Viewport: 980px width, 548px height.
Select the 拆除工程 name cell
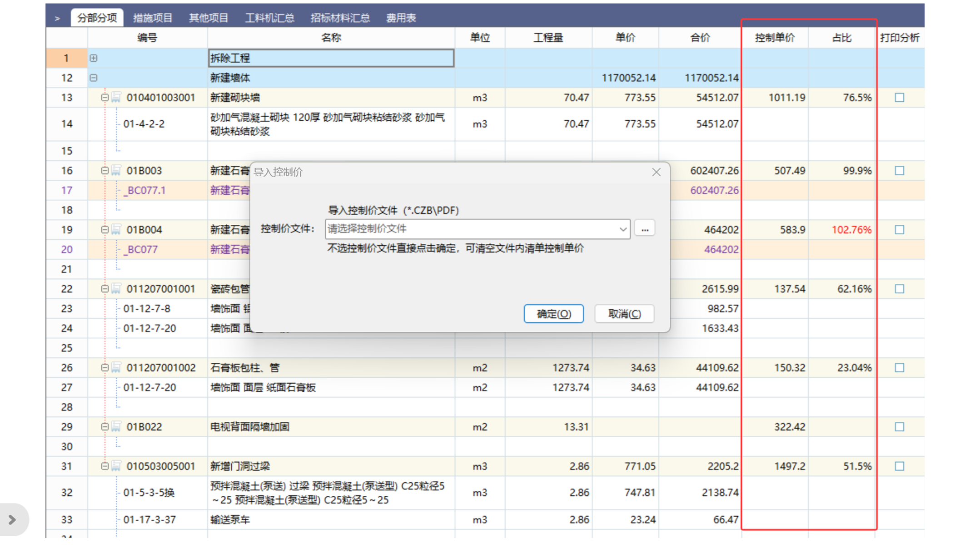(331, 58)
